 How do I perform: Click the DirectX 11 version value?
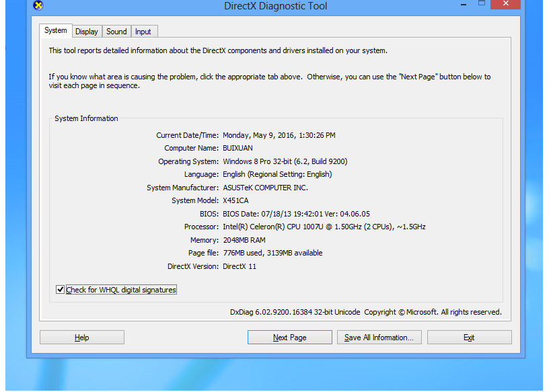coord(240,266)
